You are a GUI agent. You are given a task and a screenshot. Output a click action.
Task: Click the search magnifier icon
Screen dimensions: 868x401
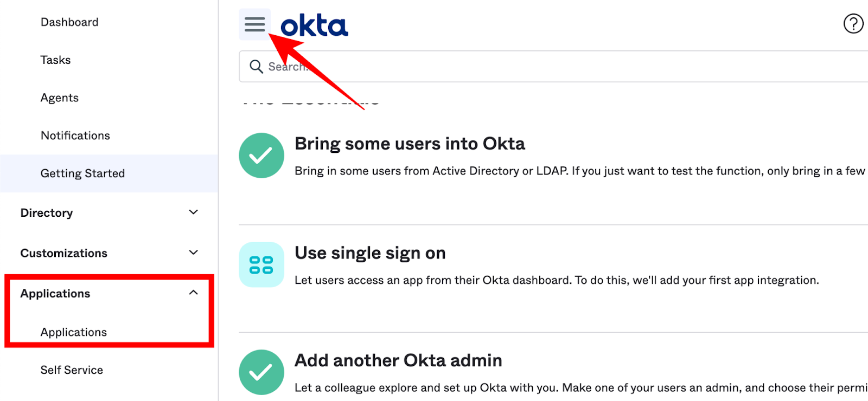[x=256, y=67]
